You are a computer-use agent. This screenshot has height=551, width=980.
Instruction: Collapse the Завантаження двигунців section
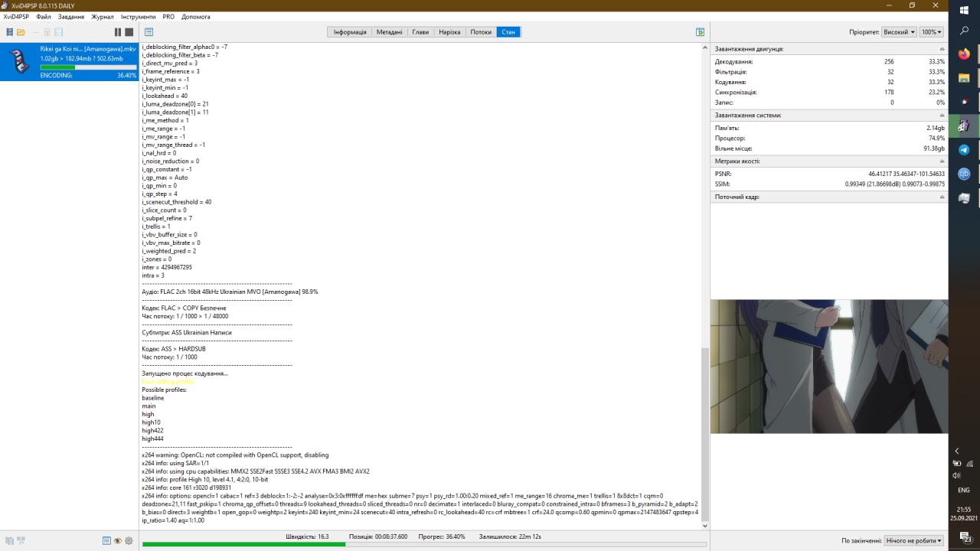pos(942,49)
